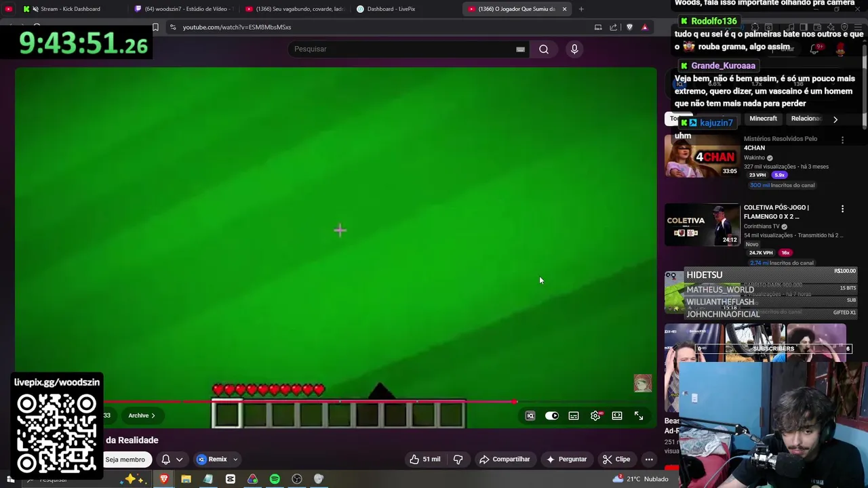Switch to theater mode in player
Screen dimensions: 868x488
(x=617, y=415)
